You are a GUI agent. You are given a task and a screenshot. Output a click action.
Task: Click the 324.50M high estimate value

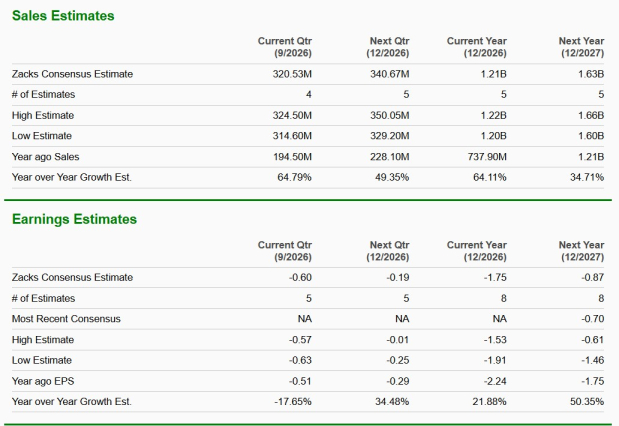click(x=292, y=115)
